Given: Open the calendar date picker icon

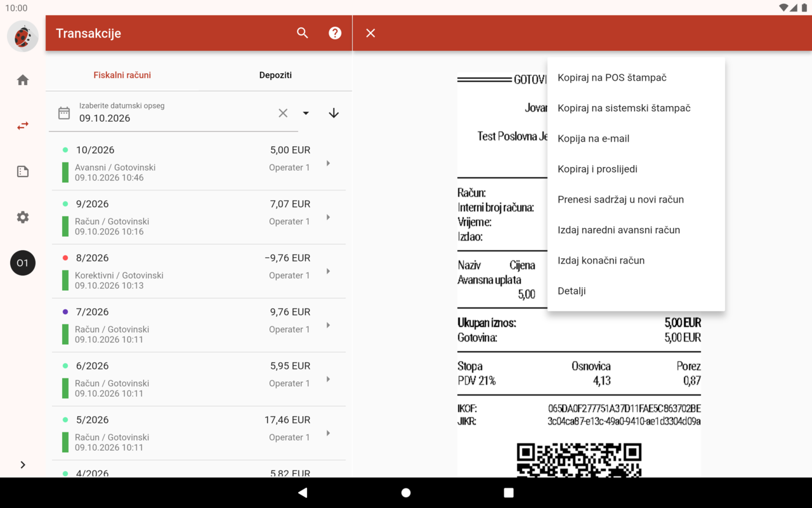Looking at the screenshot, I should [x=64, y=113].
